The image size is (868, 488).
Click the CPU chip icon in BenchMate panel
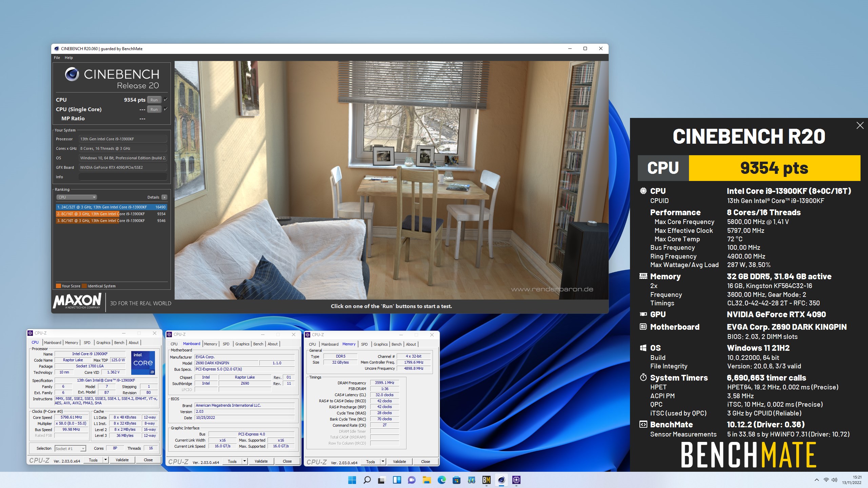tap(643, 191)
